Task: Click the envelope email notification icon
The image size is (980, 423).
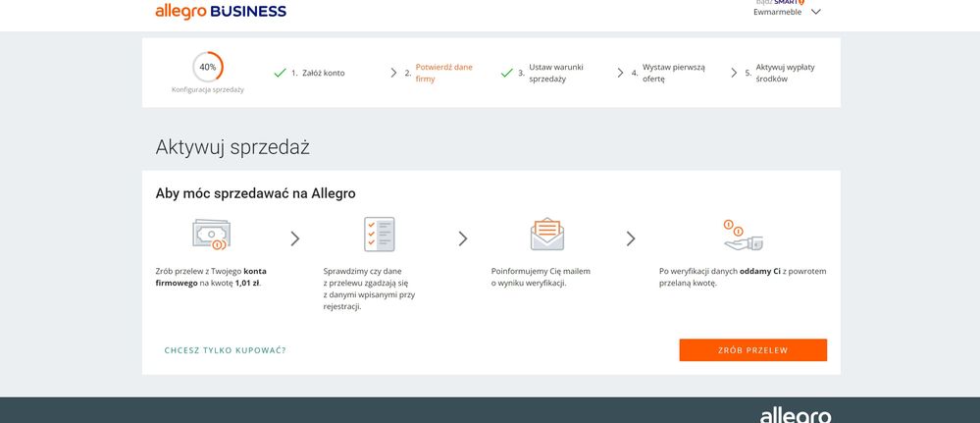Action: tap(546, 234)
